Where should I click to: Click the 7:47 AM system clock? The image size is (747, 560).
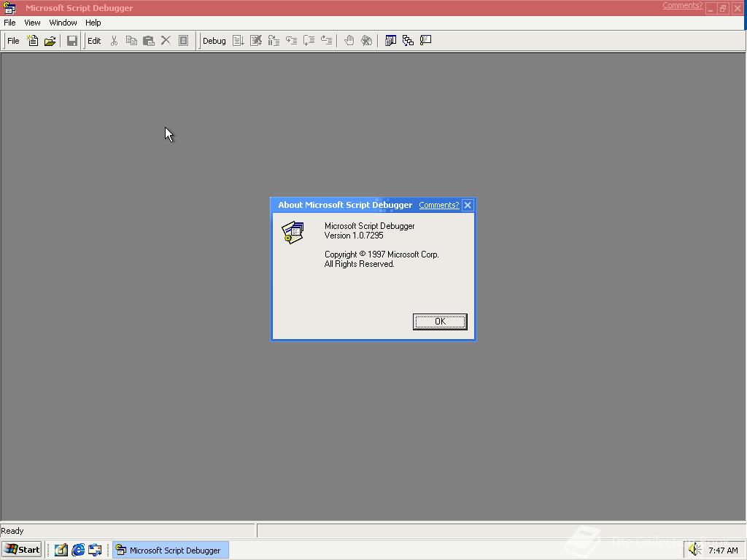point(723,551)
